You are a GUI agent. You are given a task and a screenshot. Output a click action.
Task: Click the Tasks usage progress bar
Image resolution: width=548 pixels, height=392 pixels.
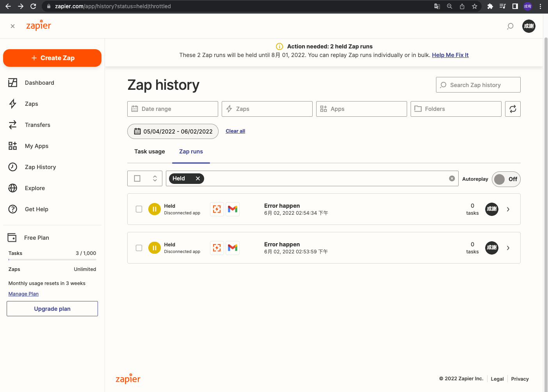click(x=52, y=260)
